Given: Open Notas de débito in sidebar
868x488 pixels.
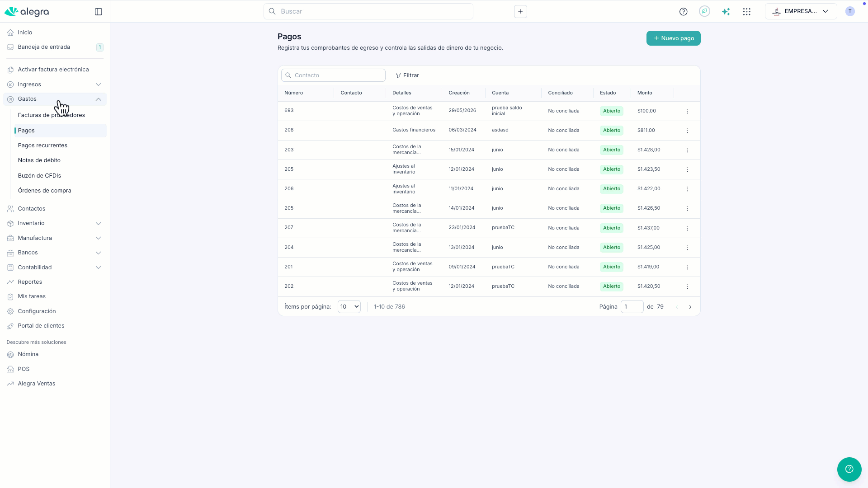Looking at the screenshot, I should pos(39,160).
